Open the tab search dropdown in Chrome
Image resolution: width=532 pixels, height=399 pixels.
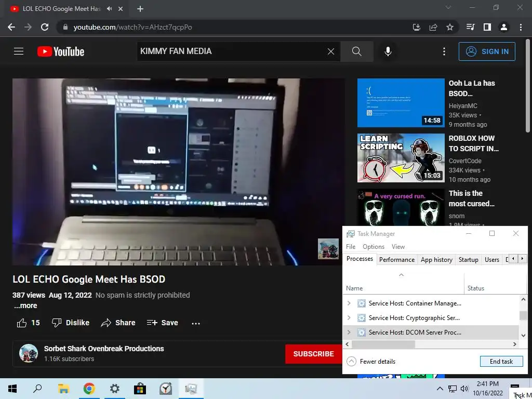pyautogui.click(x=448, y=7)
